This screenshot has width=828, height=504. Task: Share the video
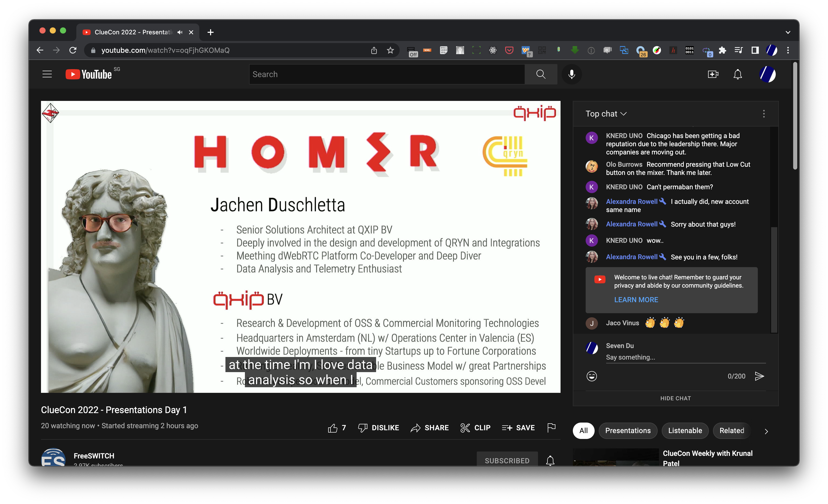(429, 428)
